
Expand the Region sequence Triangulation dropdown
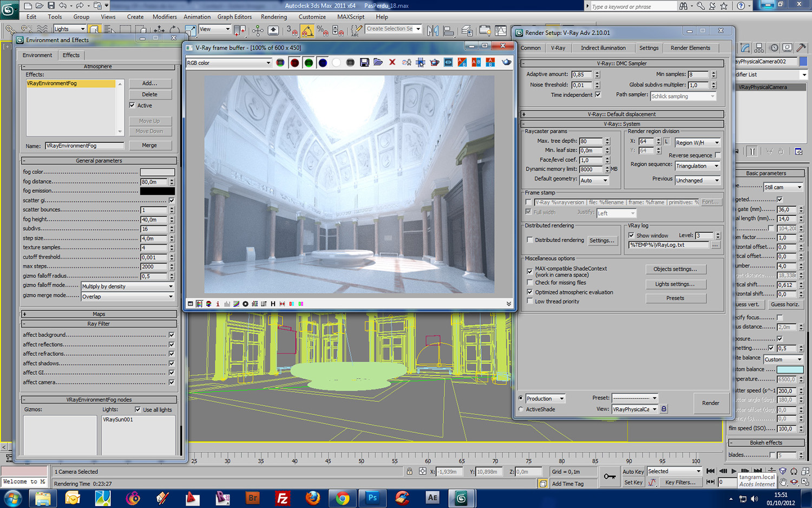click(x=697, y=166)
